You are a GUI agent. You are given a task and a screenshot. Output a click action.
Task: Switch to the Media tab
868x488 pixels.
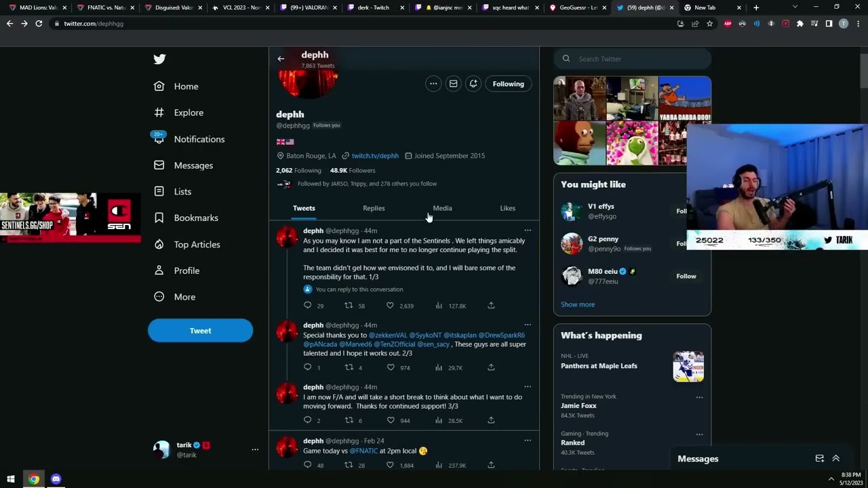click(442, 208)
